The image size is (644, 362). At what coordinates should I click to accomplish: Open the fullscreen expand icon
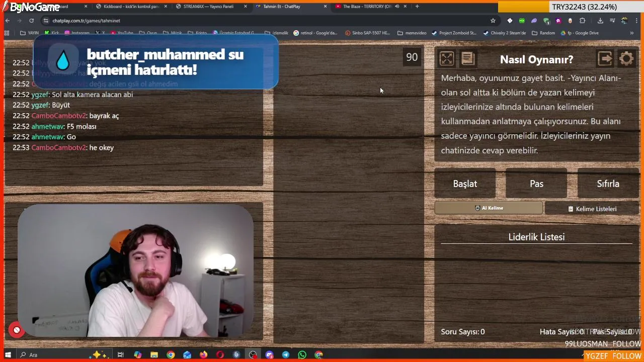pyautogui.click(x=446, y=59)
